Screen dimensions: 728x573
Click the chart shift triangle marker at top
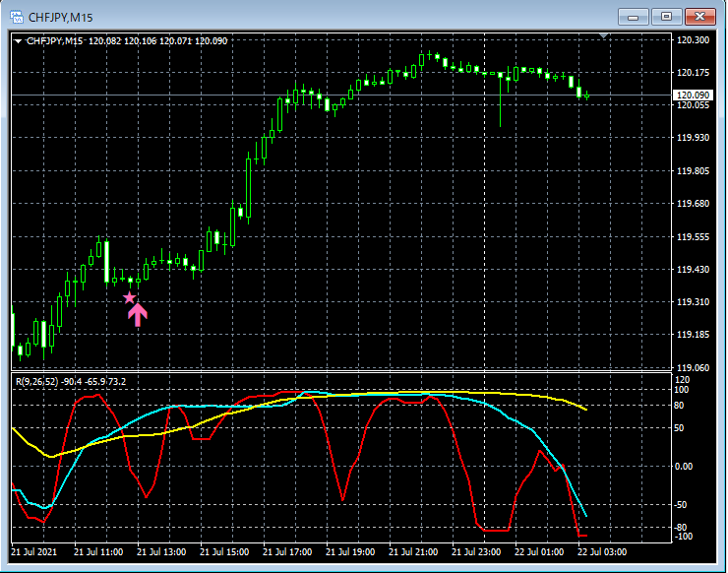point(604,35)
